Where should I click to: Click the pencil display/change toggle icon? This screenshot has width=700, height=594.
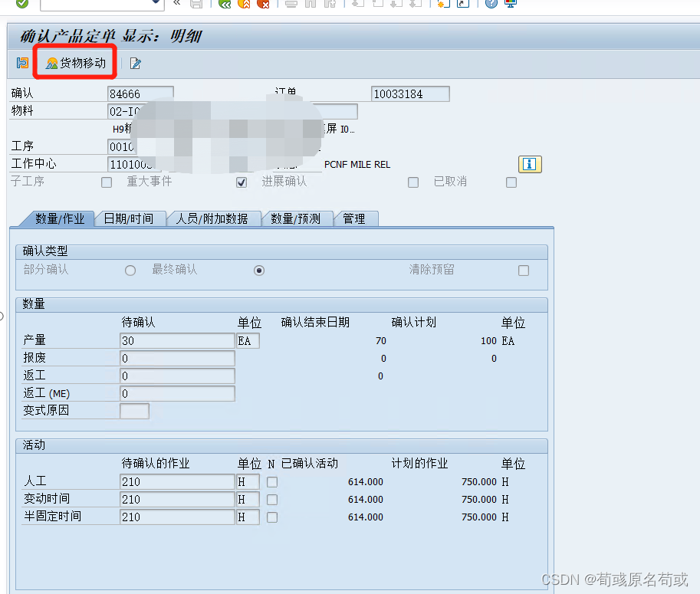coord(135,64)
